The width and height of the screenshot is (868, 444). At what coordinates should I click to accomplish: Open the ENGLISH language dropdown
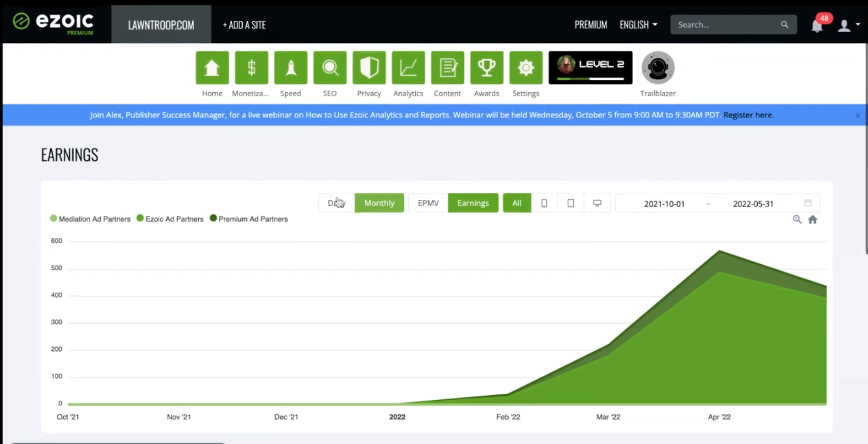pyautogui.click(x=639, y=25)
